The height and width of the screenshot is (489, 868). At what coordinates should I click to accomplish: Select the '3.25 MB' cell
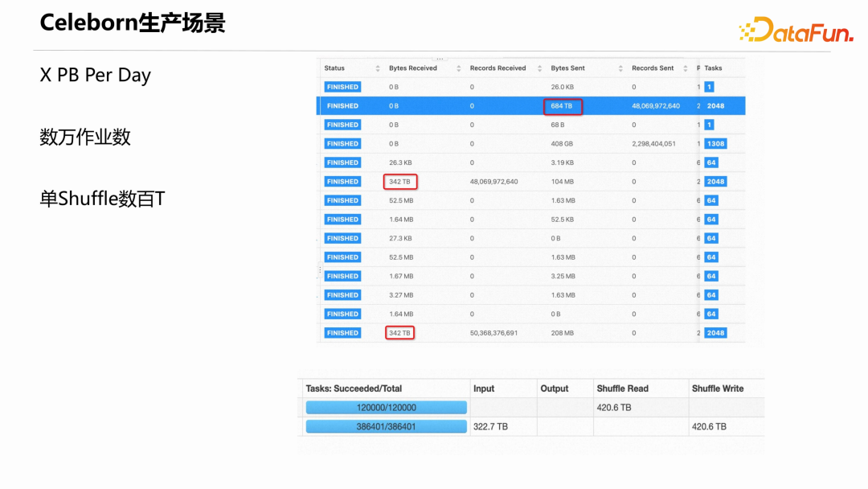tap(563, 276)
